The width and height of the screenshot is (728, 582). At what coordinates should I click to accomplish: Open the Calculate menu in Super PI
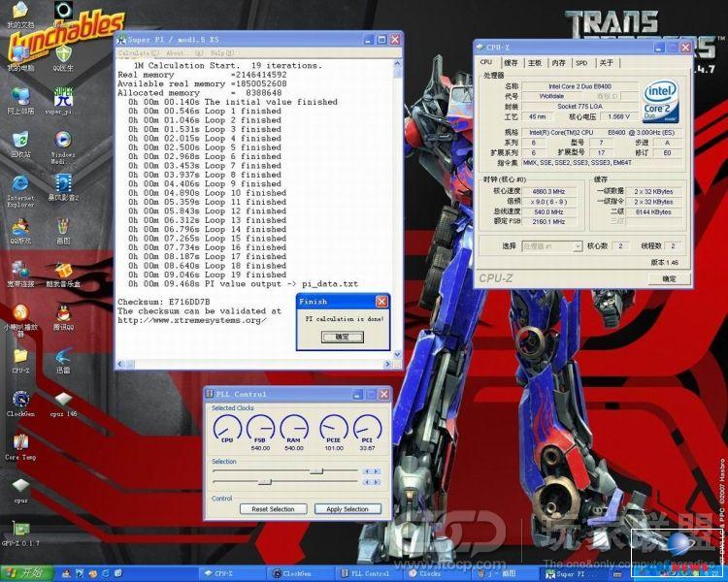138,53
